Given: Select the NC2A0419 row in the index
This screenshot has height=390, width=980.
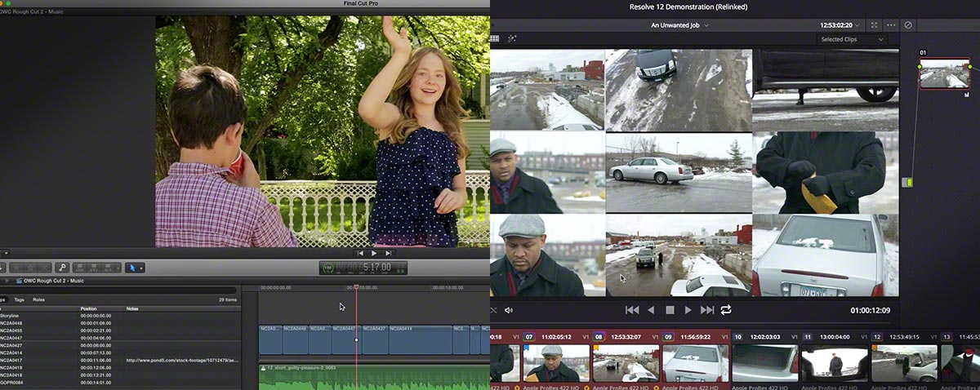Looking at the screenshot, I should (118, 367).
